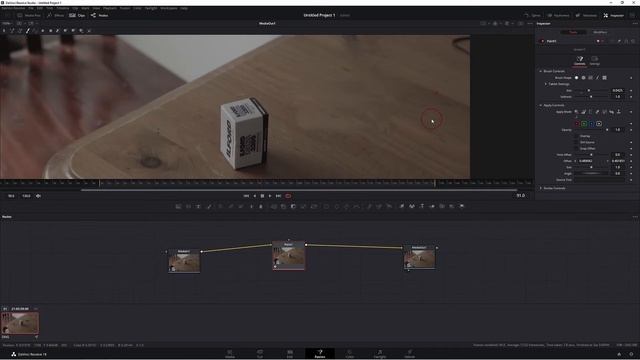640x360 pixels.
Task: Select the Erase apply mode
Action: [x=597, y=112]
